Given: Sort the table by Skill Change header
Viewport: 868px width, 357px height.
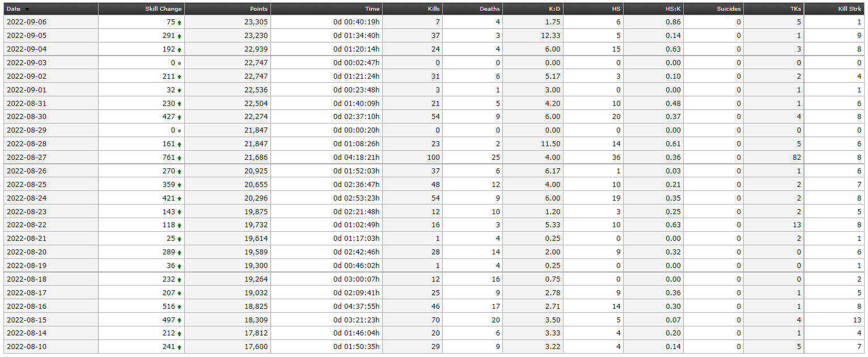Looking at the screenshot, I should click(163, 9).
